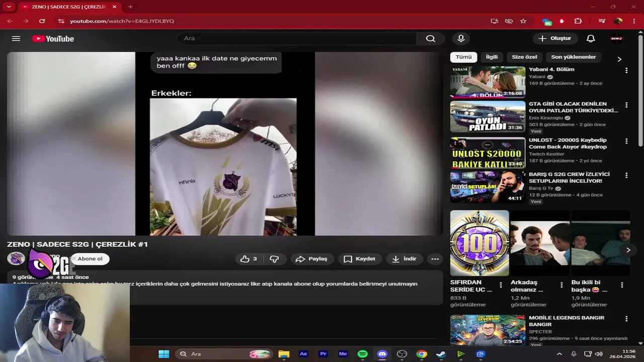Image resolution: width=644 pixels, height=362 pixels.
Task: Open Spotify from the taskbar
Action: (362, 354)
